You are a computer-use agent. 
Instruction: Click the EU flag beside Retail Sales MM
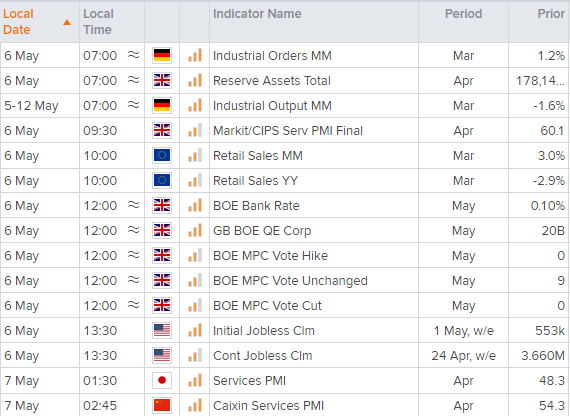pyautogui.click(x=162, y=156)
